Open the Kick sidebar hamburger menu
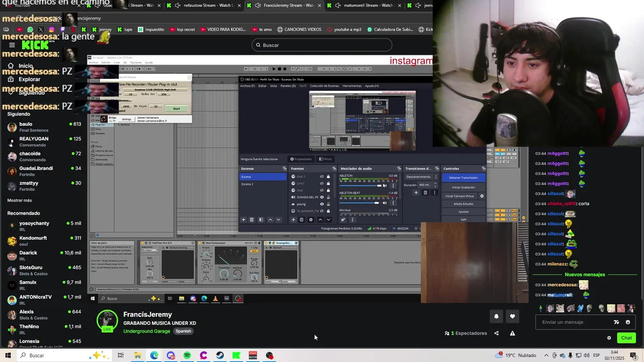Screen dimensions: 644x362 pos(12,45)
